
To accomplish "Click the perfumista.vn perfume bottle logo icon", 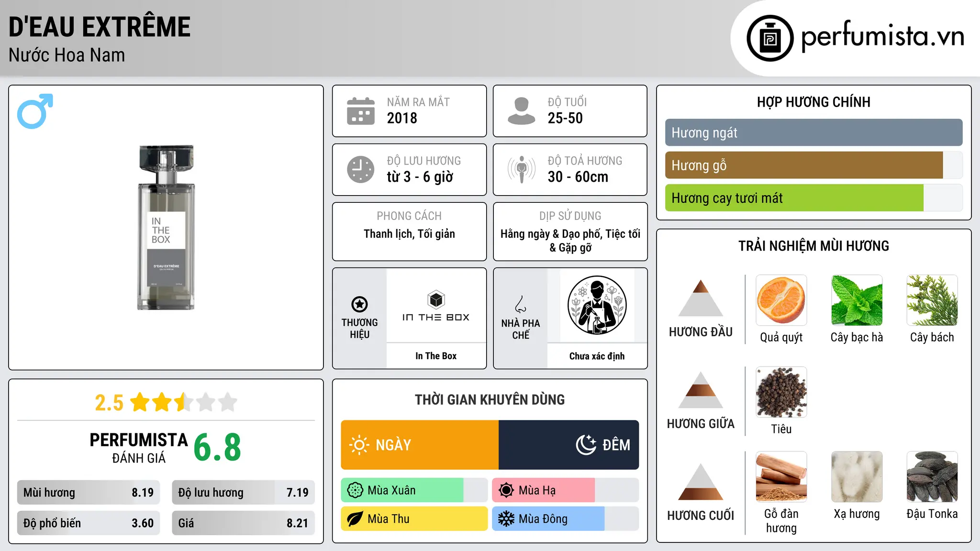I will coord(770,38).
